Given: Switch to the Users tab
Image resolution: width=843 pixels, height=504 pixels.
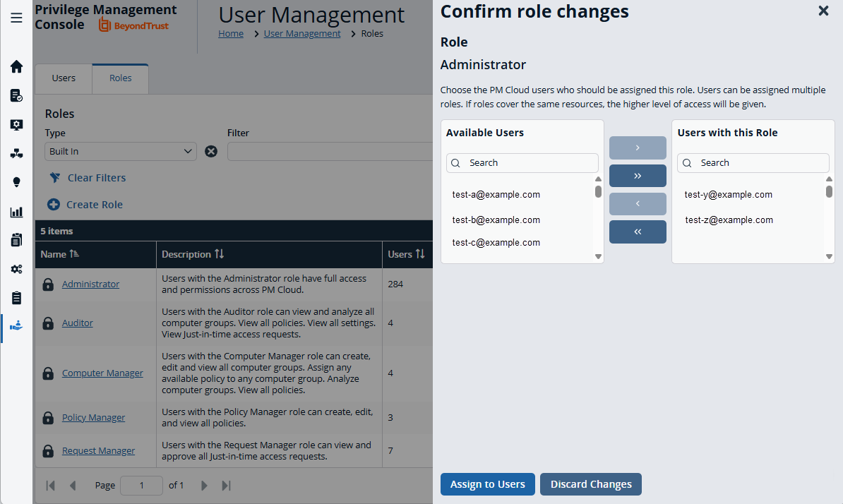Looking at the screenshot, I should point(64,78).
